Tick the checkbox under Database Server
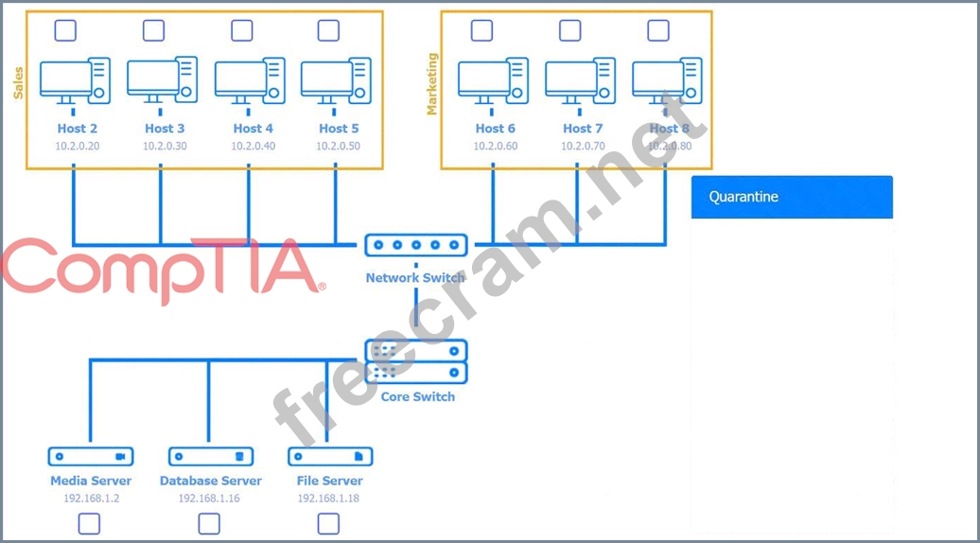The image size is (980, 543). point(209,523)
